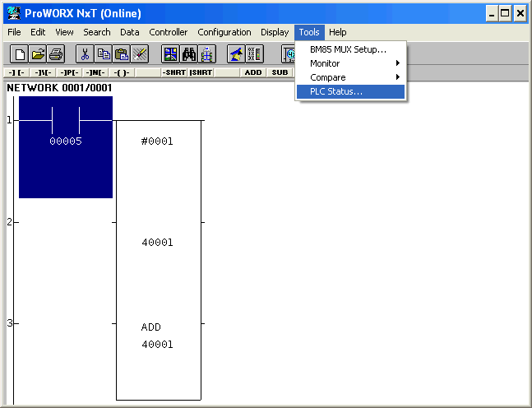
Task: Select PLC Status... menu entry
Action: point(350,91)
